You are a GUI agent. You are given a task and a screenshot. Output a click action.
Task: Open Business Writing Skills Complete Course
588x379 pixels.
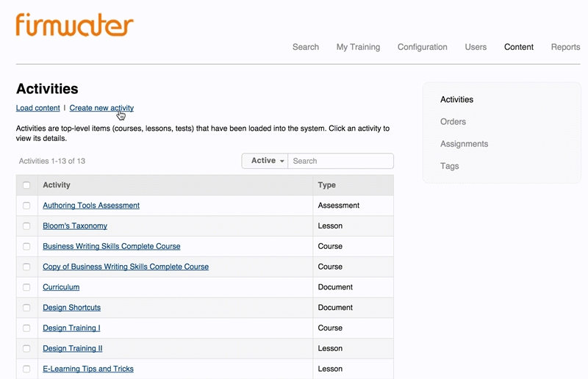[x=111, y=246]
